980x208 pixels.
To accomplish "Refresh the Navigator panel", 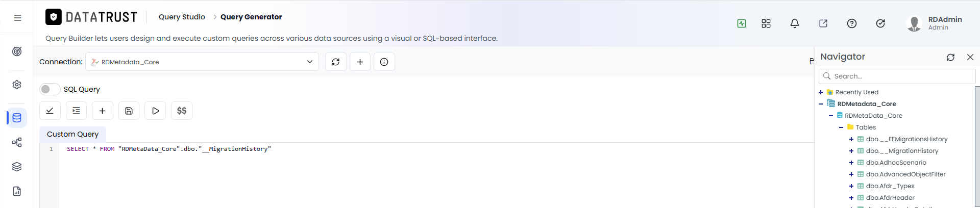I will coord(950,57).
